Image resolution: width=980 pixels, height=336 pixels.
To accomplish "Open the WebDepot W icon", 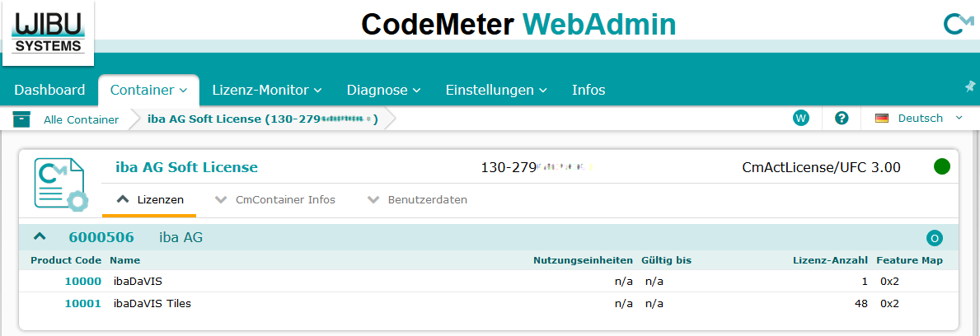I will (x=800, y=118).
